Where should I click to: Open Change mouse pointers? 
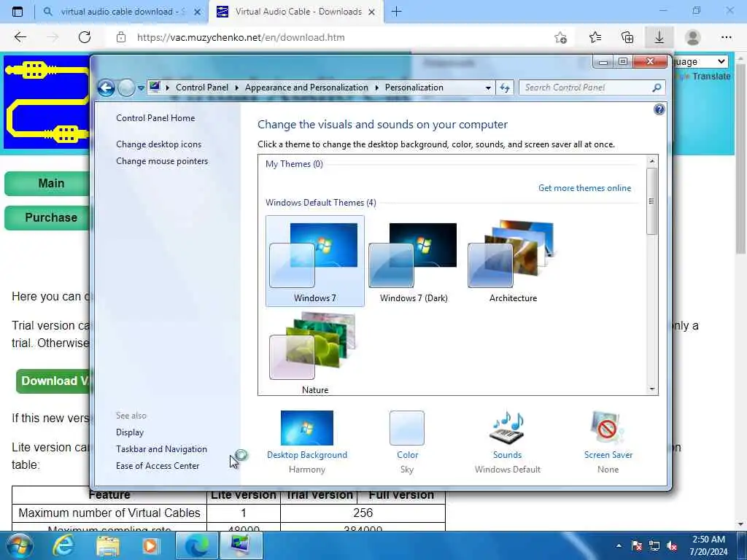162,161
